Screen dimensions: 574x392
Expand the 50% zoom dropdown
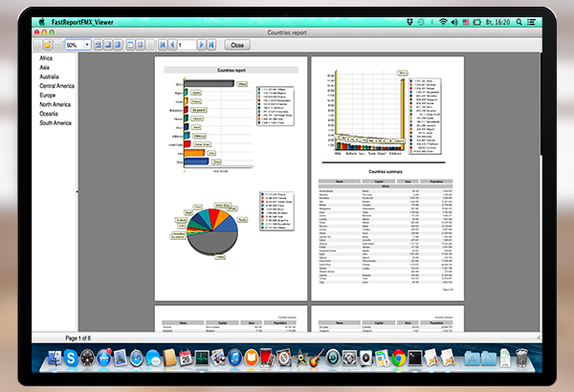point(87,44)
